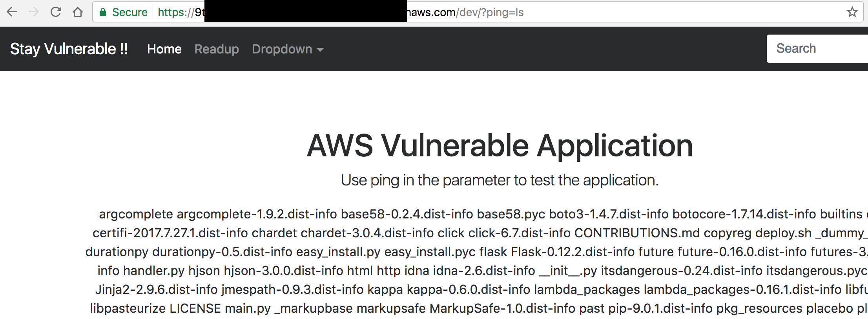This screenshot has width=868, height=319.
Task: Click the ping parameter instruction text
Action: [x=500, y=180]
